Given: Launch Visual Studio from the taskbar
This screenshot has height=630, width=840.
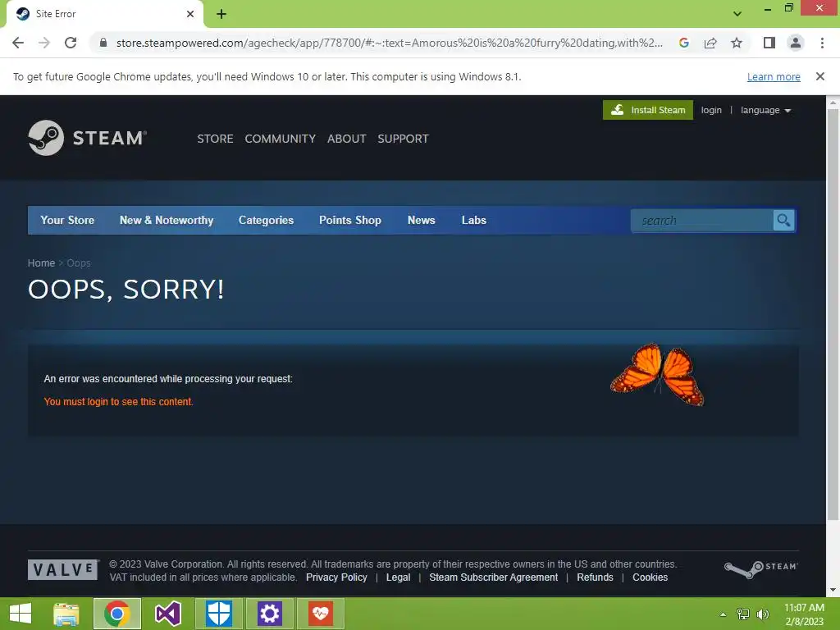Looking at the screenshot, I should 167,614.
